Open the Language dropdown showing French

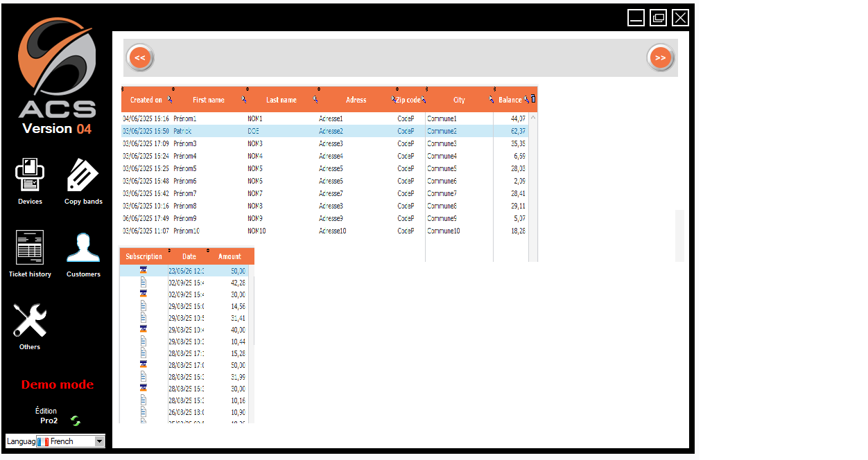click(70, 441)
